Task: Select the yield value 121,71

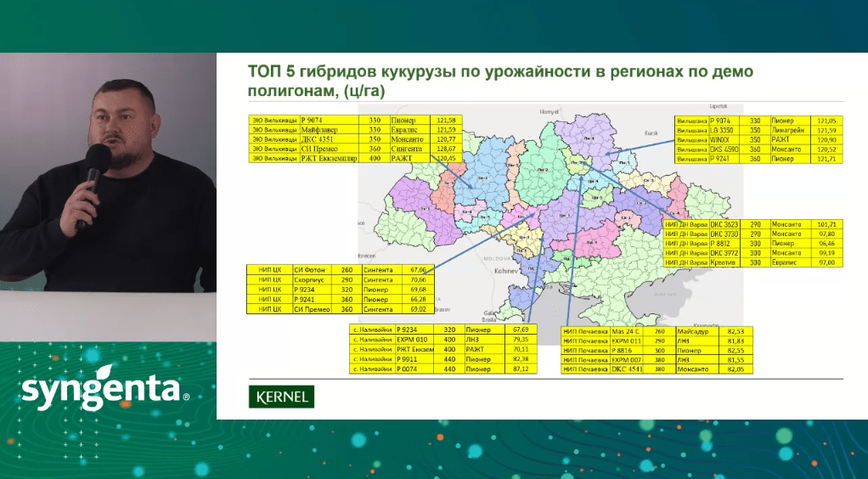Action: click(826, 158)
